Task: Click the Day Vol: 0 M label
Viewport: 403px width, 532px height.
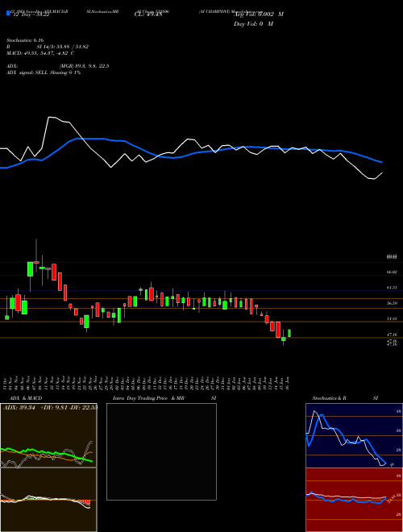Action: pyautogui.click(x=253, y=24)
